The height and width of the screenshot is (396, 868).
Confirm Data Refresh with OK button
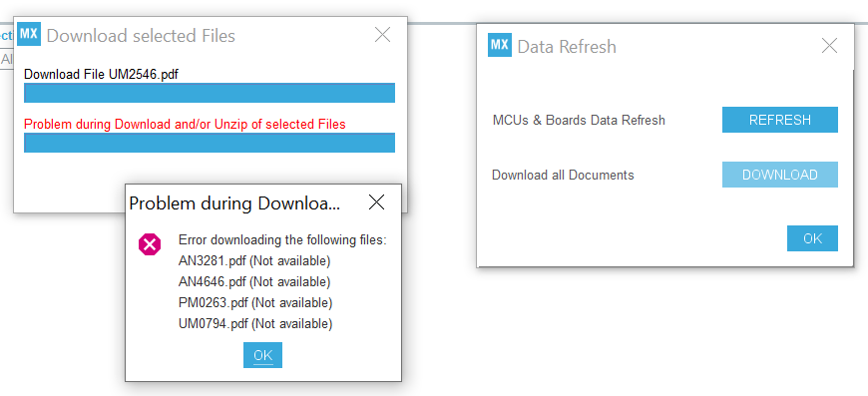812,238
